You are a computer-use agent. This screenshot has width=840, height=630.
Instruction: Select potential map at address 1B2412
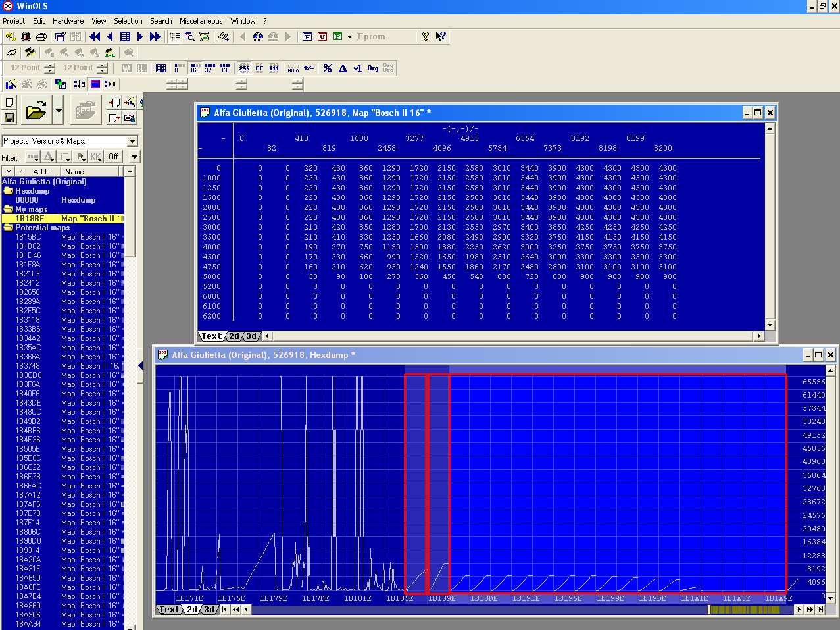(28, 283)
